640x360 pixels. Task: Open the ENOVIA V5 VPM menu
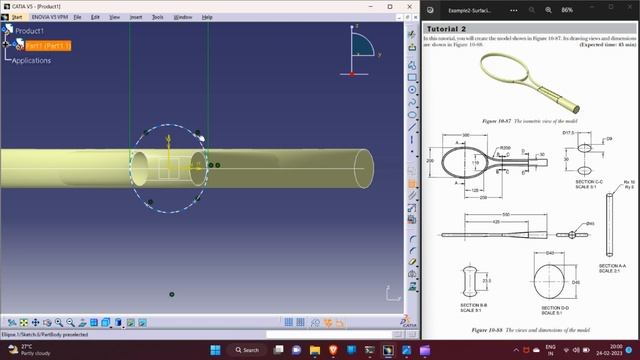50,17
